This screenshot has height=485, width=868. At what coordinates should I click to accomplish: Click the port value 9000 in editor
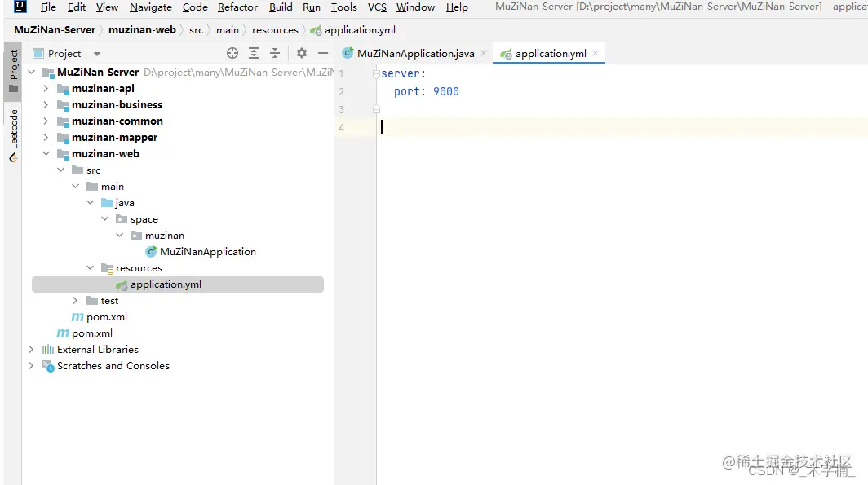pos(446,92)
